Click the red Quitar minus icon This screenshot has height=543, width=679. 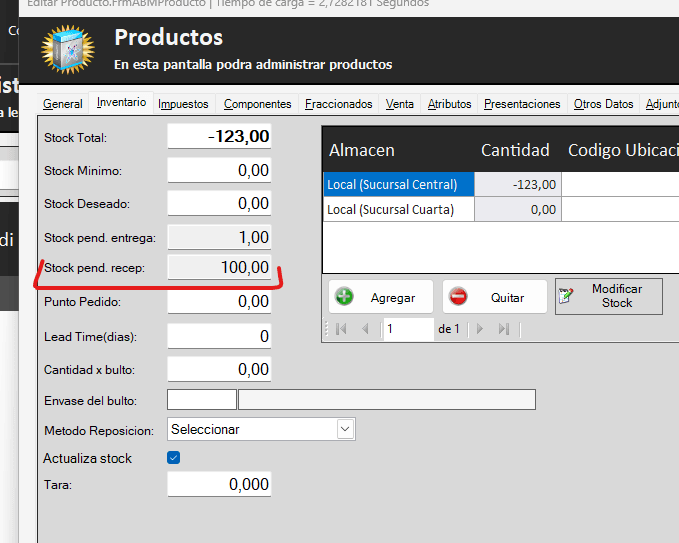(x=458, y=297)
